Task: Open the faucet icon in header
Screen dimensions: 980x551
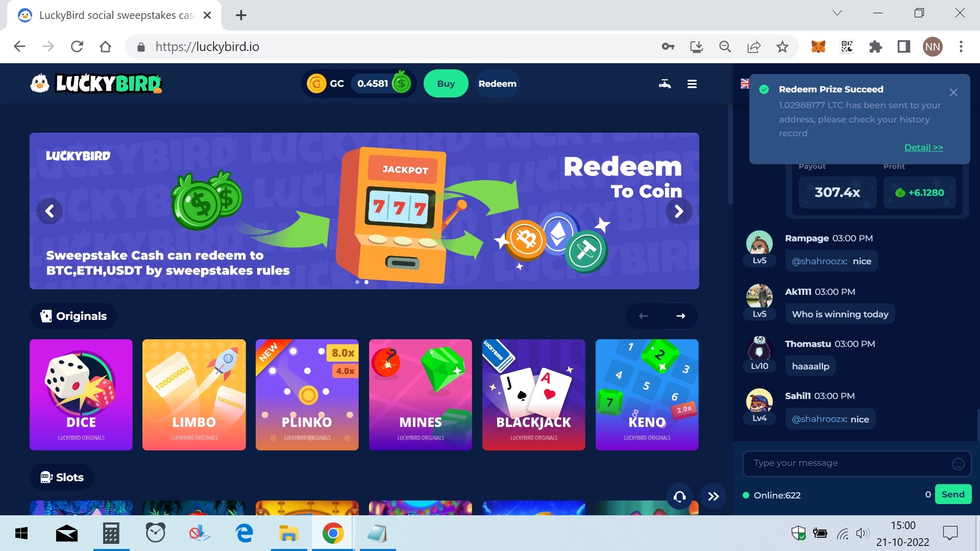Action: pos(665,84)
